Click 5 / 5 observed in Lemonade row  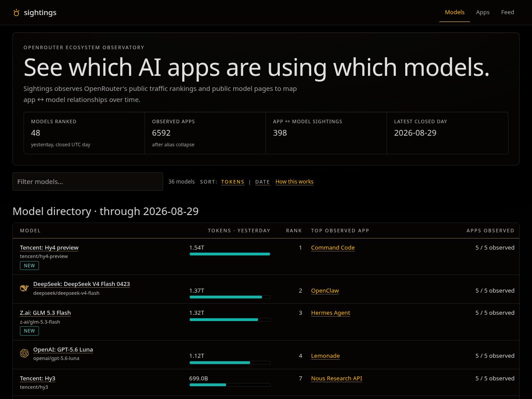pos(495,356)
